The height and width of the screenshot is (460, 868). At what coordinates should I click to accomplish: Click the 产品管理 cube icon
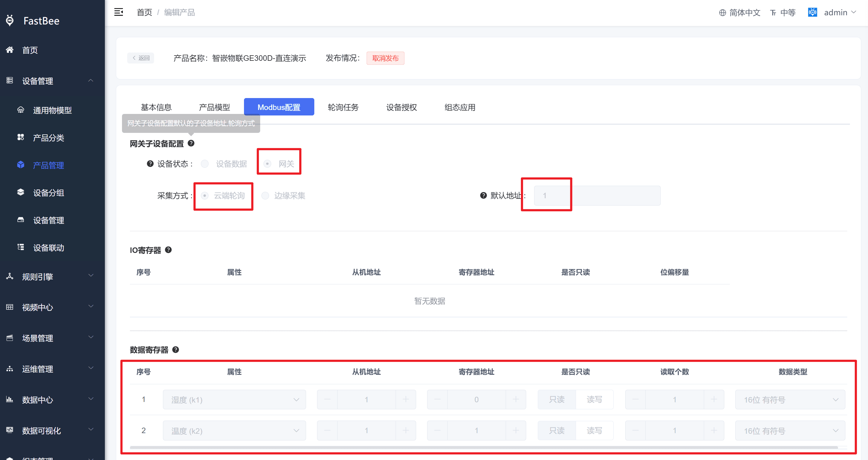click(x=20, y=165)
